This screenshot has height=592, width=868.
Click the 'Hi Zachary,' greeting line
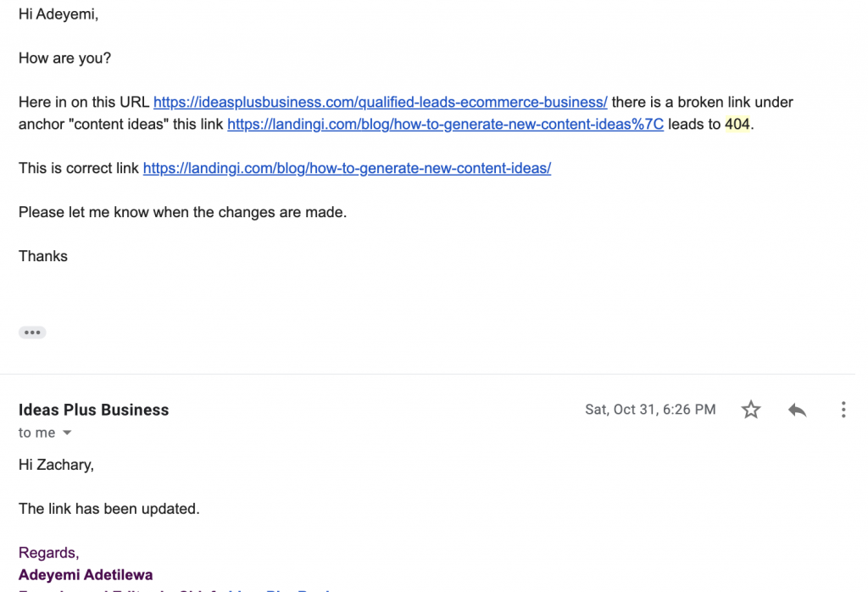click(x=56, y=465)
